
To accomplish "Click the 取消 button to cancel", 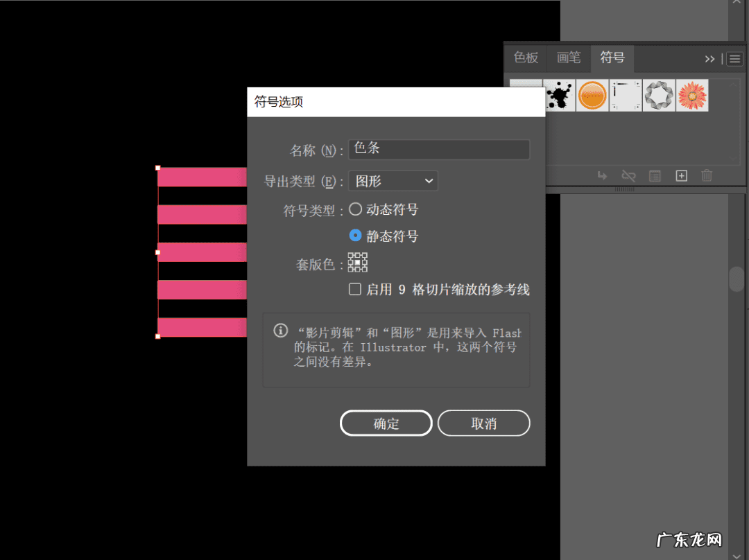I will (483, 423).
